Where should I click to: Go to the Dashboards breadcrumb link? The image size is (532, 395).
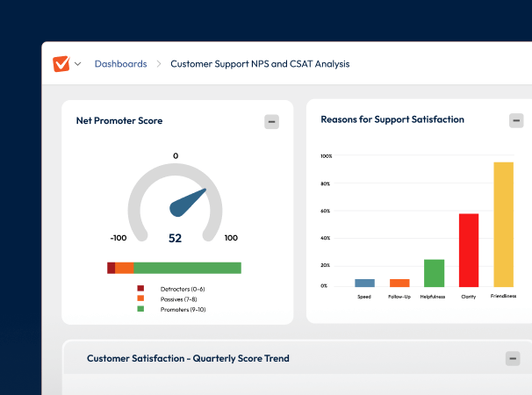120,64
